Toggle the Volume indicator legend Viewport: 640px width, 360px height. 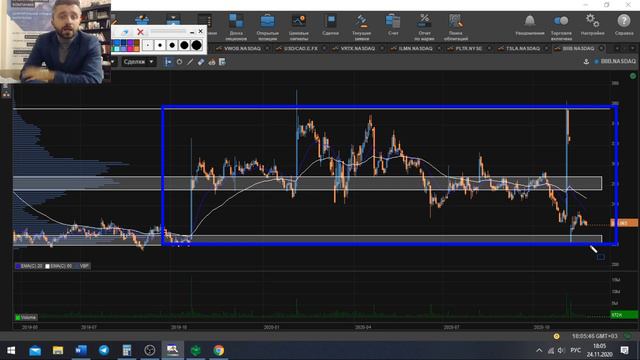(x=26, y=317)
